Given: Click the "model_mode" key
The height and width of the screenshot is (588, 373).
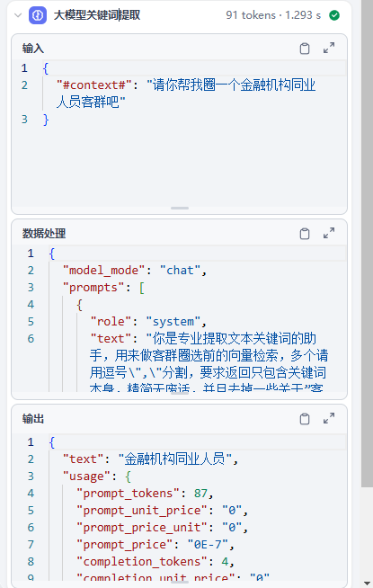Looking at the screenshot, I should [x=104, y=271].
